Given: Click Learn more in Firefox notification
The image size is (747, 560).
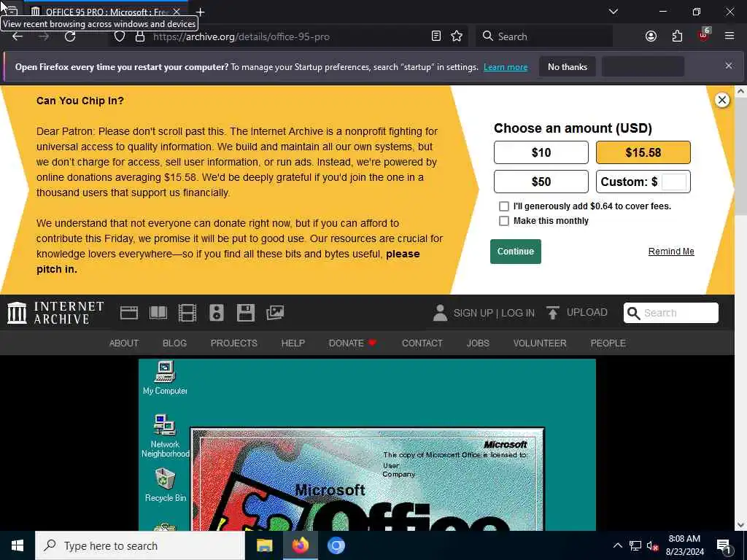Looking at the screenshot, I should click(x=506, y=67).
